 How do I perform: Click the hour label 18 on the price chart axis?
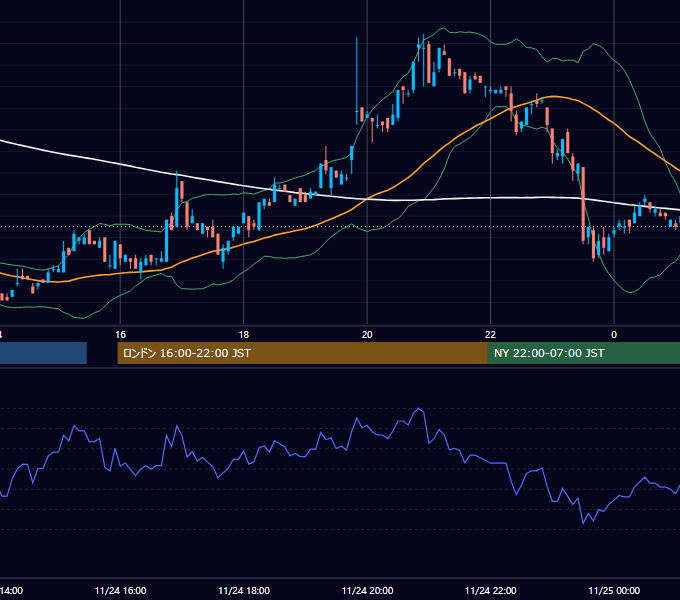click(x=244, y=335)
